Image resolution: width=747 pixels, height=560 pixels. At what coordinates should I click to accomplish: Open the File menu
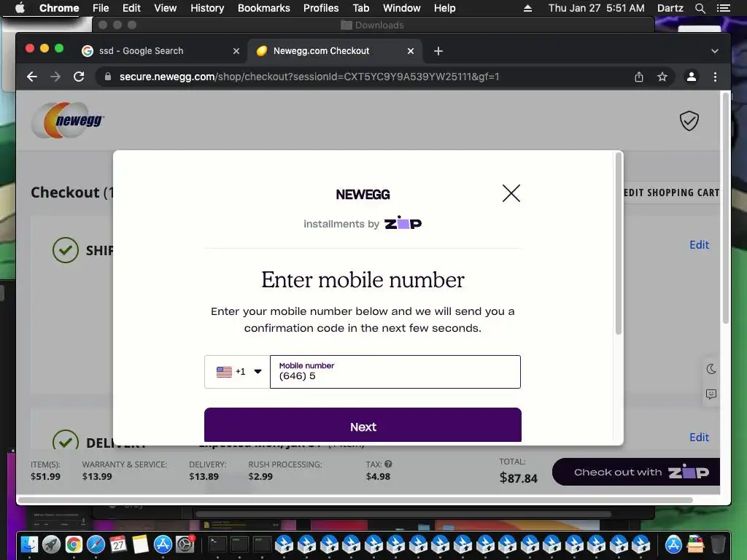101,8
